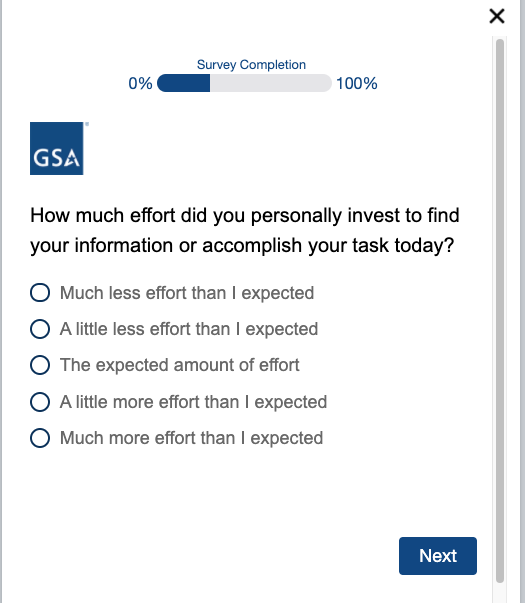The image size is (525, 603).
Task: Click the 0% progress label
Action: click(x=140, y=83)
